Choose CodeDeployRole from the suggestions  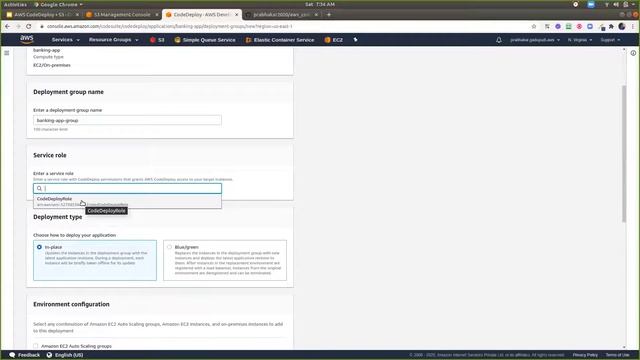[x=127, y=201]
